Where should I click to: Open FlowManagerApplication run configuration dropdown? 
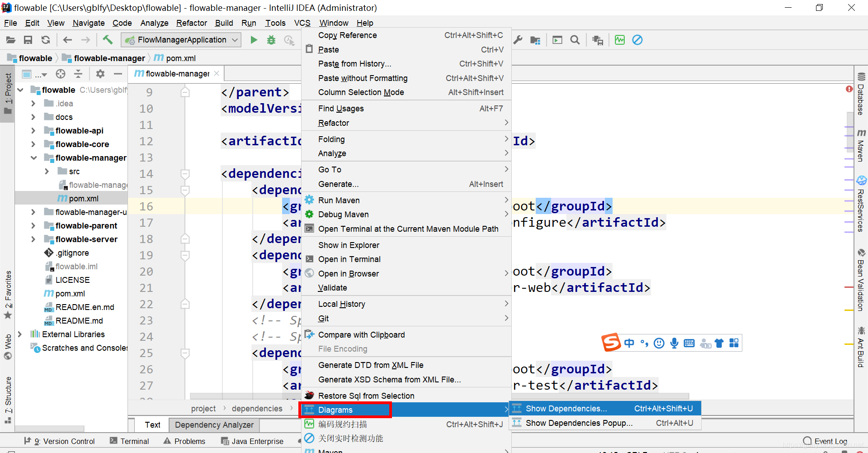pos(181,40)
